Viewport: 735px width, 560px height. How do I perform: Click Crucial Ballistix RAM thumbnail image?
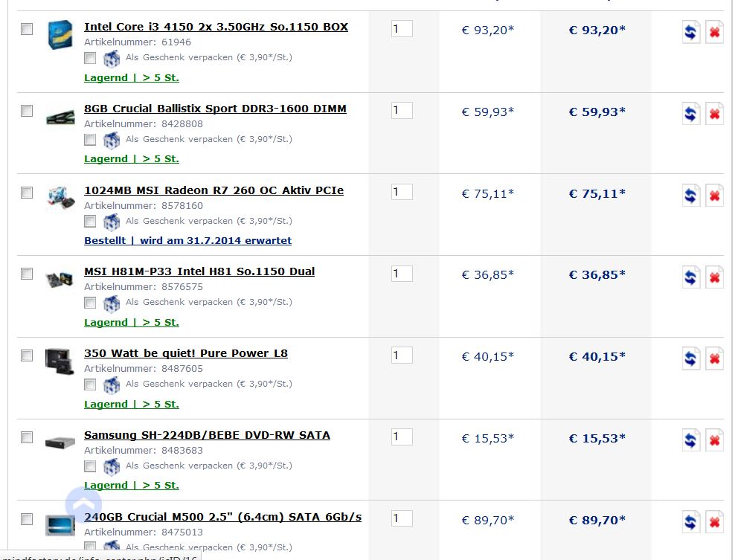[x=60, y=118]
